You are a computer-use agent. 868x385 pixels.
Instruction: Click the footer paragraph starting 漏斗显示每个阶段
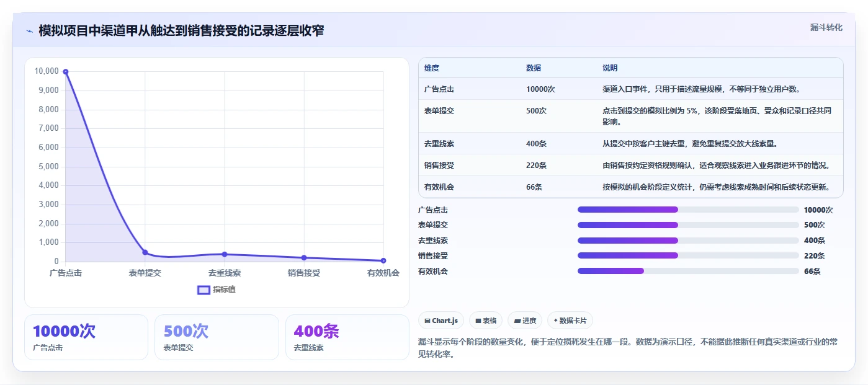click(x=629, y=348)
